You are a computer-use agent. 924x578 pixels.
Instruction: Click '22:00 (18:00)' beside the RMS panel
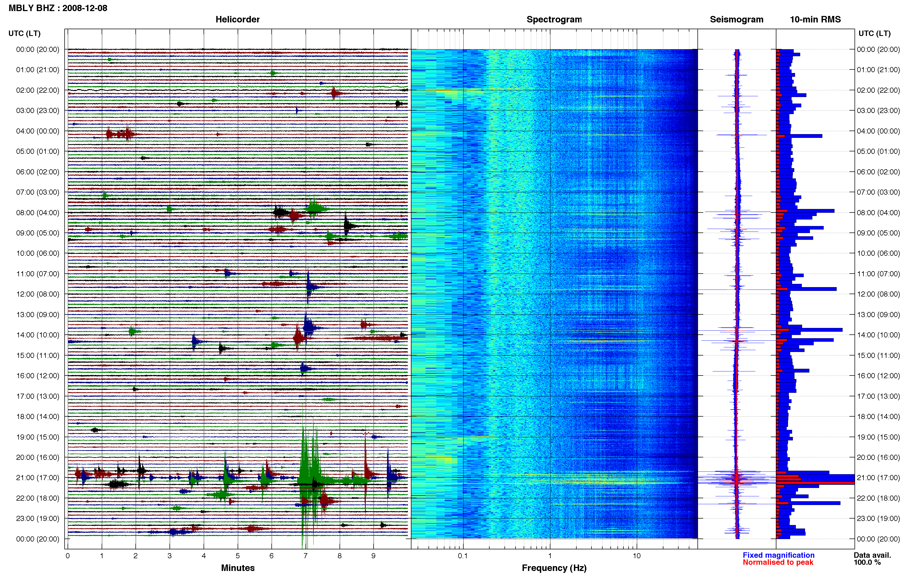click(x=878, y=498)
